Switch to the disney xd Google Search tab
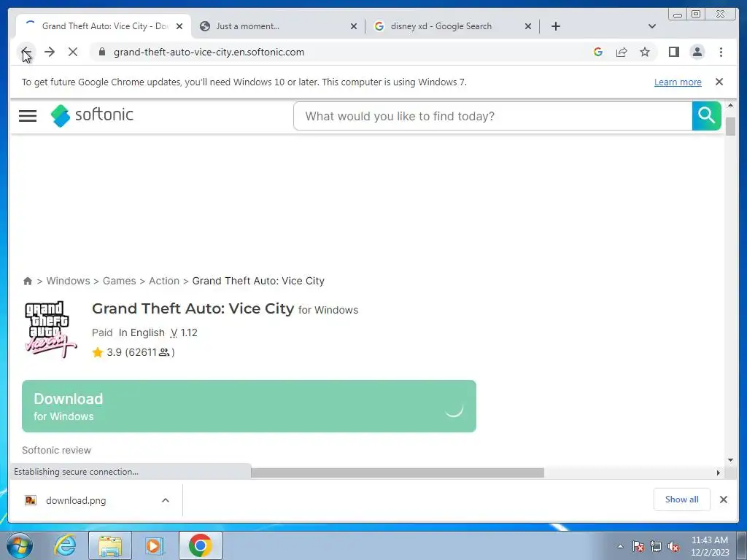Viewport: 747px width, 560px height. tap(452, 26)
